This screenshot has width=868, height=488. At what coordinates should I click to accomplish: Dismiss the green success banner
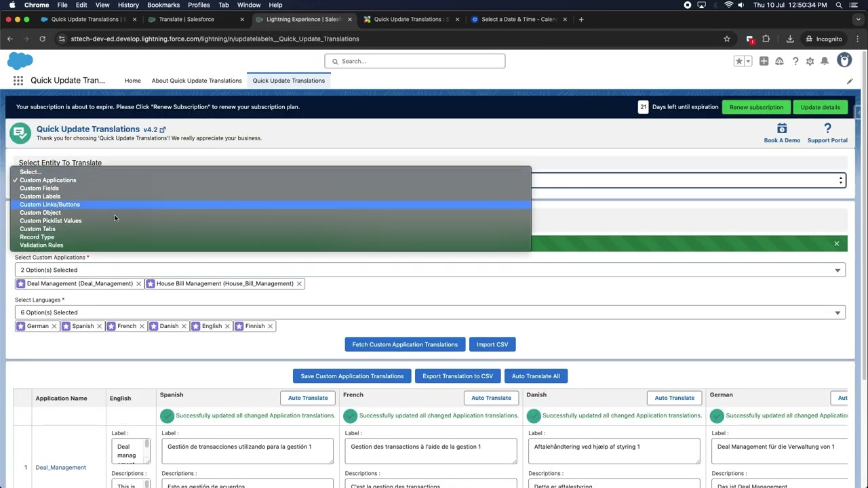click(837, 243)
